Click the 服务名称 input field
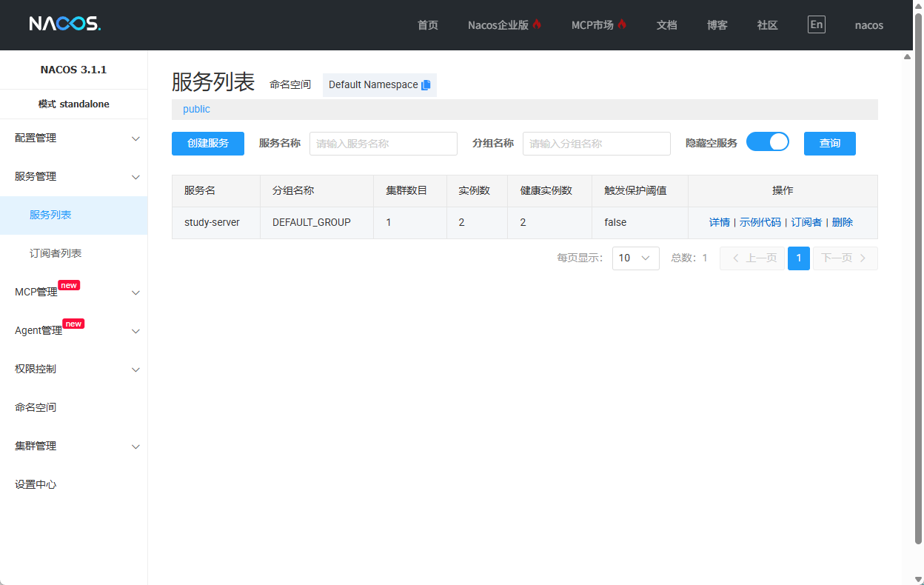 point(383,144)
